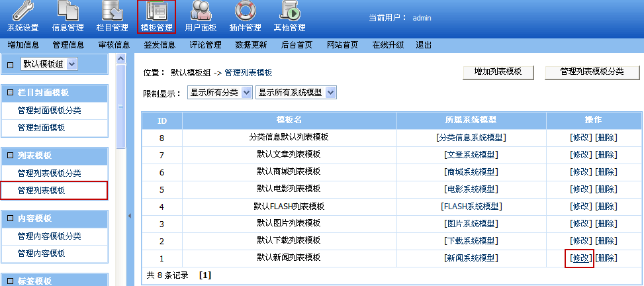Collapse sidebar with left arrow handle
The height and width of the screenshot is (286, 644).
(130, 216)
